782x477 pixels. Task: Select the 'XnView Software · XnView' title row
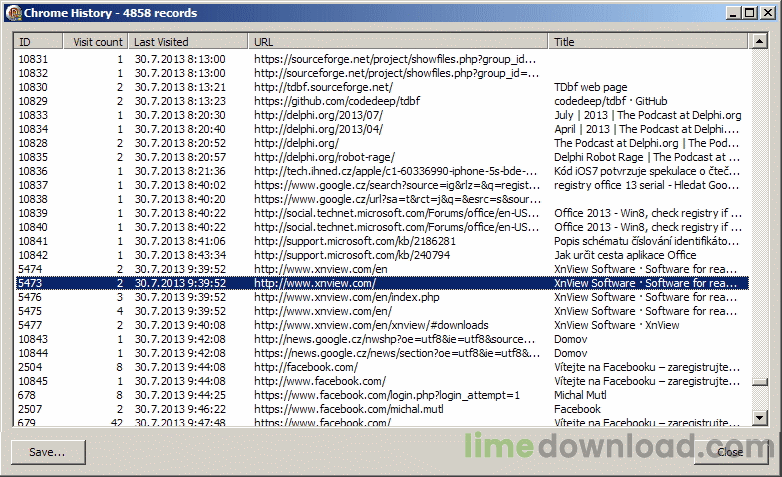(382, 325)
